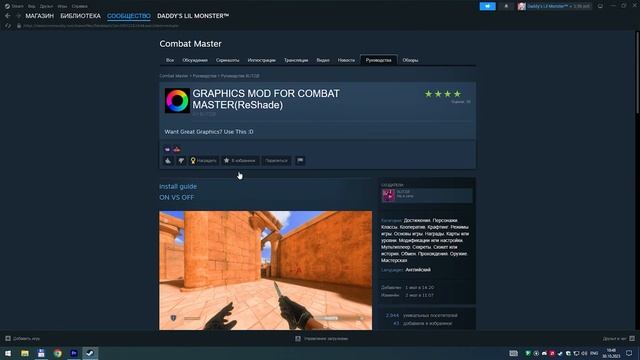The height and width of the screenshot is (360, 640).
Task: Open the touch keyboard tray icon
Action: point(513,353)
